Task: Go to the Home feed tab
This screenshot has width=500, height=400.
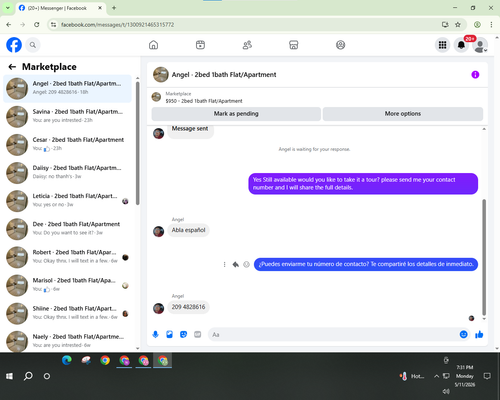Action: tap(153, 45)
